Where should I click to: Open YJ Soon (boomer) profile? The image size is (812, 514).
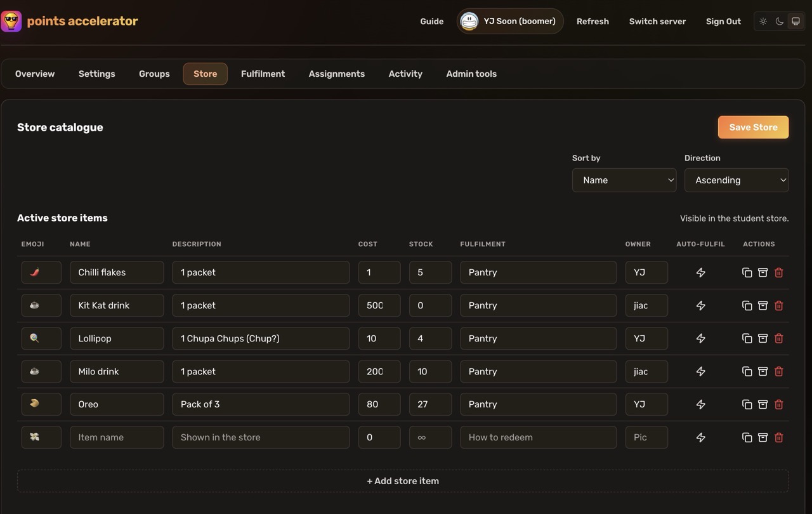pos(510,21)
